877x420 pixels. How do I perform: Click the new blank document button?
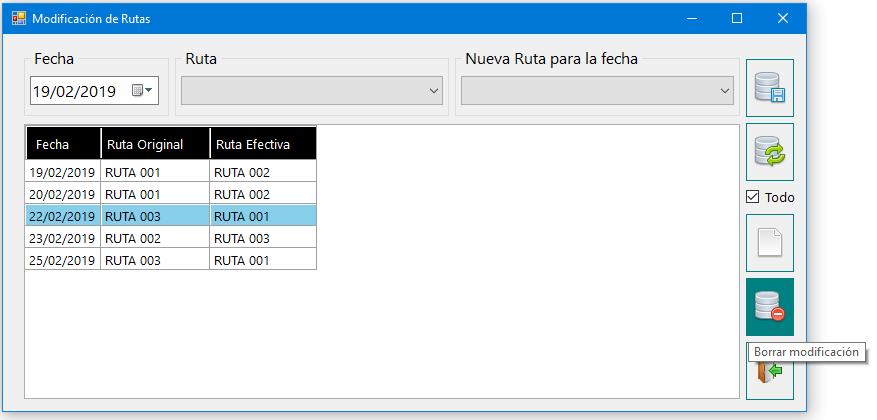pyautogui.click(x=770, y=243)
